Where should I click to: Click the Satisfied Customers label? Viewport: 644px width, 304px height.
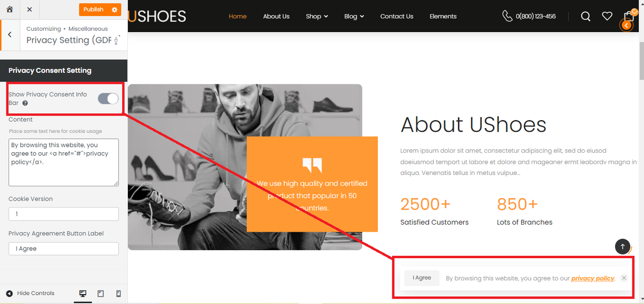click(434, 222)
